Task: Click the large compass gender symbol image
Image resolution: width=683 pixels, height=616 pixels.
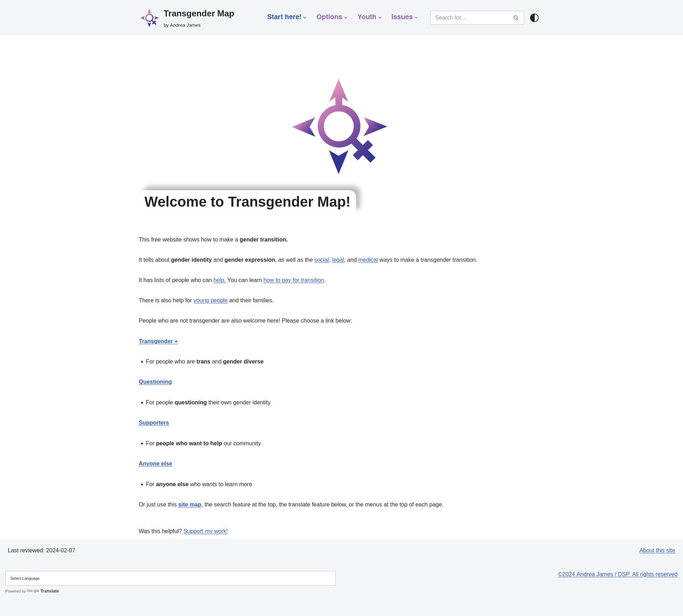Action: [x=339, y=127]
